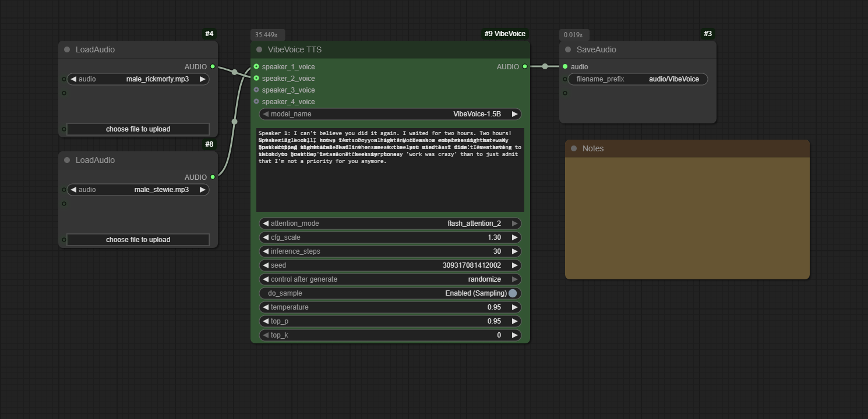The width and height of the screenshot is (868, 419).
Task: Open the control after generate randomize dropdown
Action: (x=390, y=279)
